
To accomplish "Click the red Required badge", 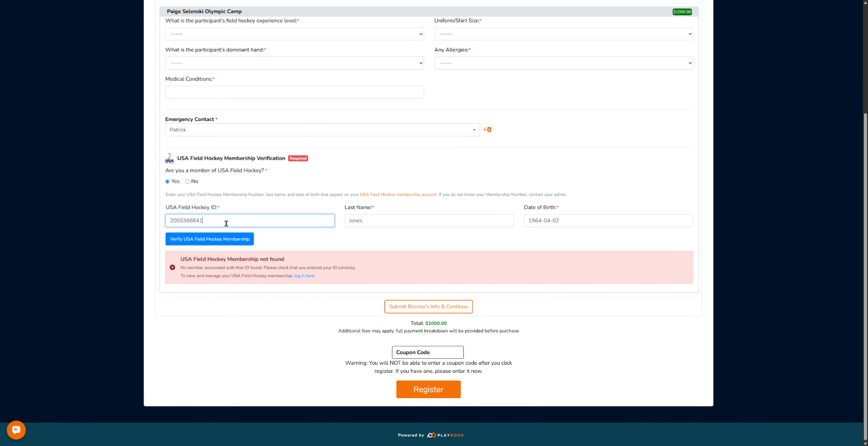I will click(x=298, y=159).
